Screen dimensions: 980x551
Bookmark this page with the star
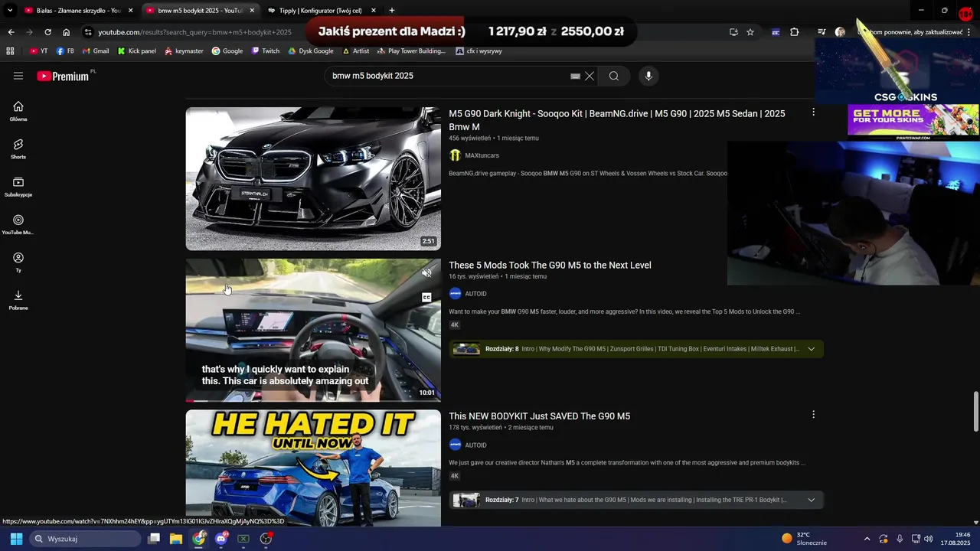click(x=750, y=32)
